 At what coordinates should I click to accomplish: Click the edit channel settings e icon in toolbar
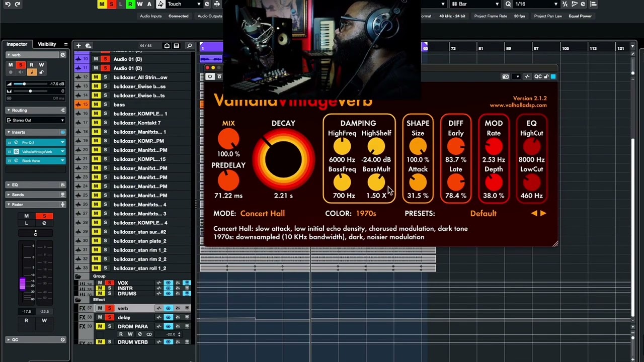coord(206,4)
